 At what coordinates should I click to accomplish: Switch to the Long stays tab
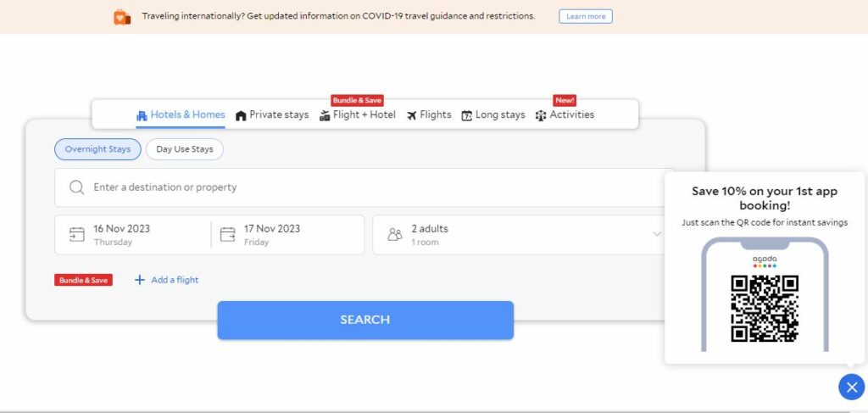(493, 115)
